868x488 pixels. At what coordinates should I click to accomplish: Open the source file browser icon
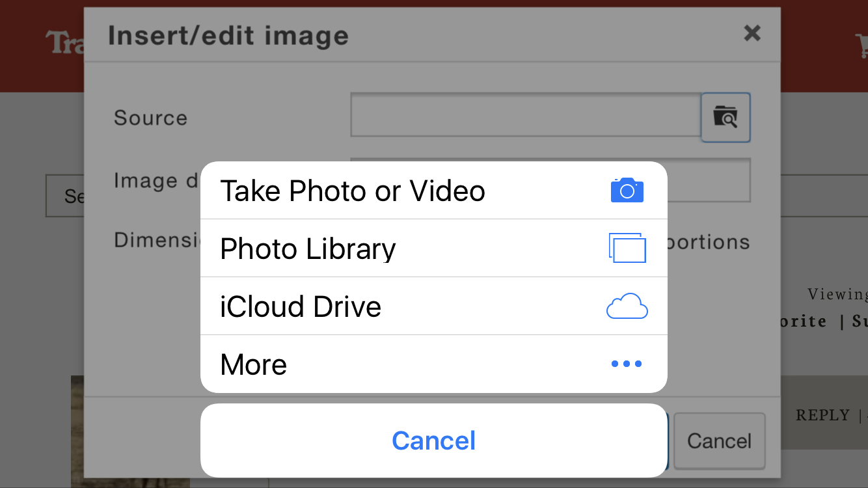click(x=726, y=117)
